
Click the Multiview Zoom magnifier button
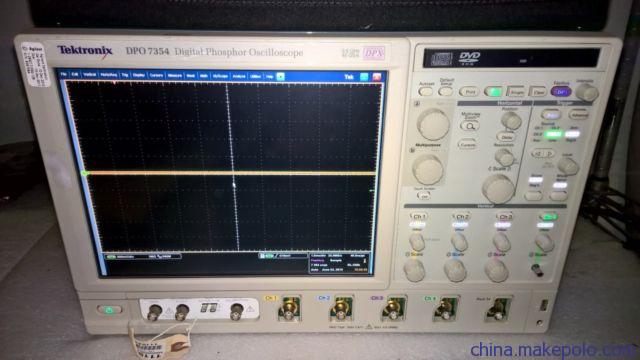(470, 126)
